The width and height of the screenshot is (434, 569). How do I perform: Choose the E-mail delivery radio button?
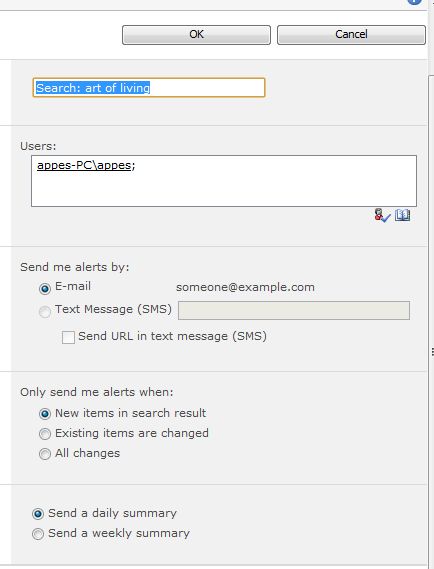tap(45, 289)
